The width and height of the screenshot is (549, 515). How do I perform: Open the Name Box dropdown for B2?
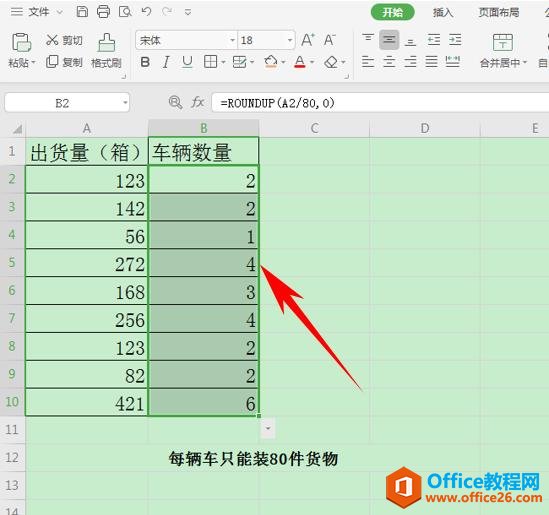125,103
